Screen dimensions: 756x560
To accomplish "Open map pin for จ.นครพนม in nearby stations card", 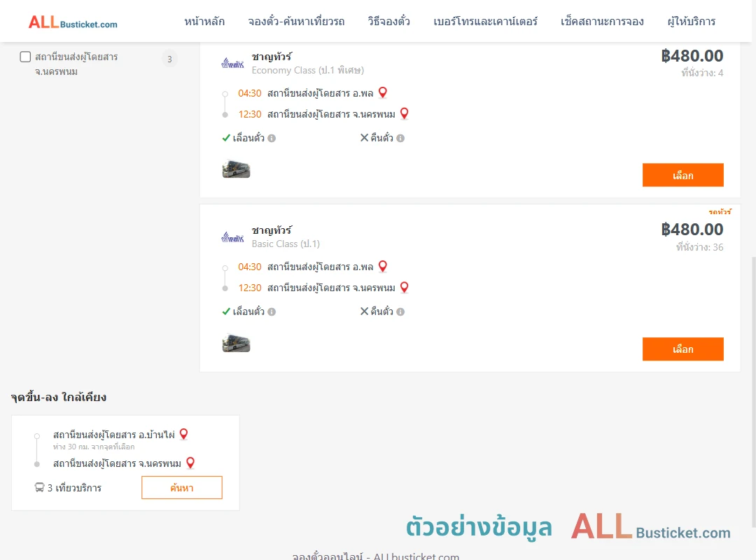I will (190, 463).
